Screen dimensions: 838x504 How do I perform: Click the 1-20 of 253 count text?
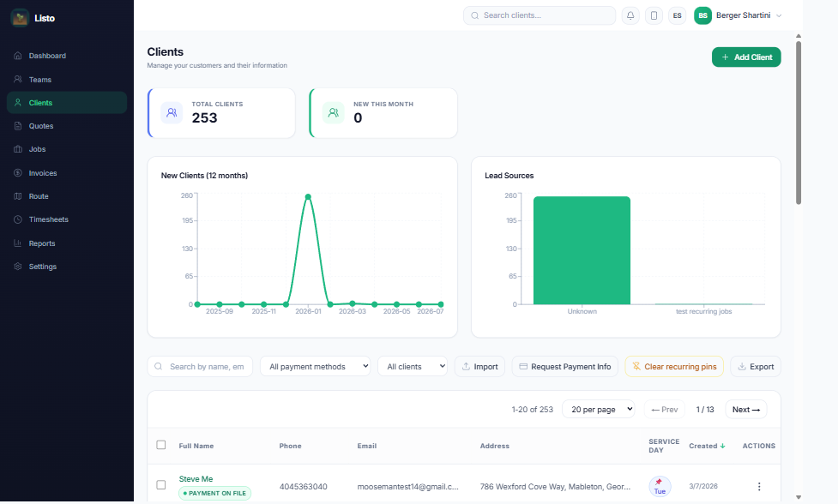[533, 410]
